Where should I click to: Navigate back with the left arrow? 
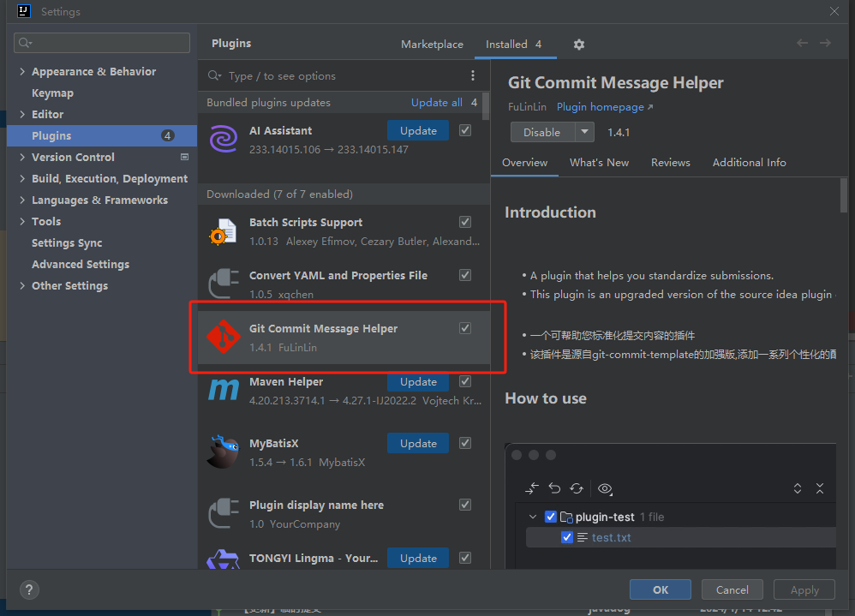click(802, 43)
